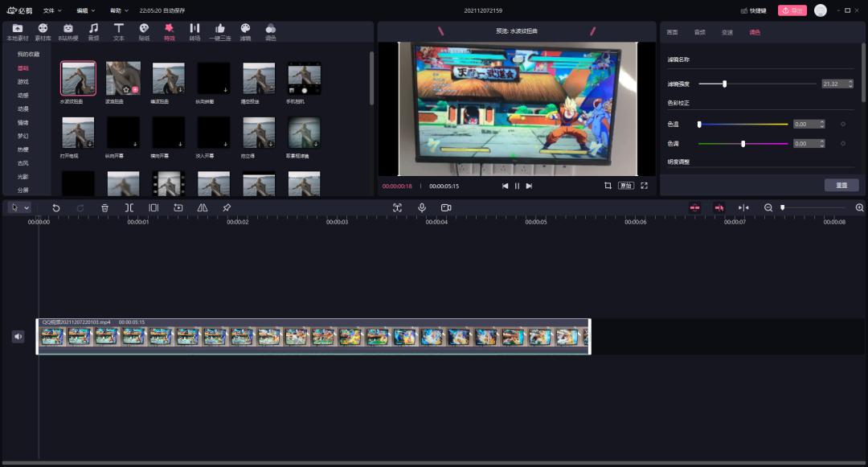Expand the selection tool dropdown arrow

tap(26, 207)
